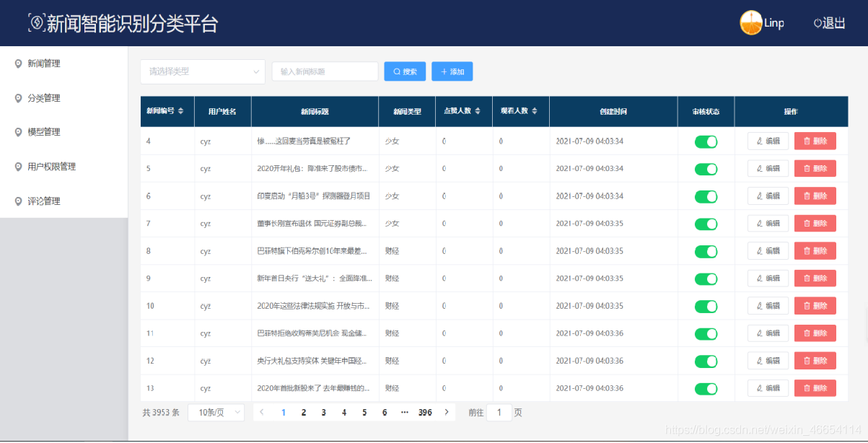This screenshot has height=443, width=868.
Task: Click 删除 delete button for news 4
Action: (815, 141)
